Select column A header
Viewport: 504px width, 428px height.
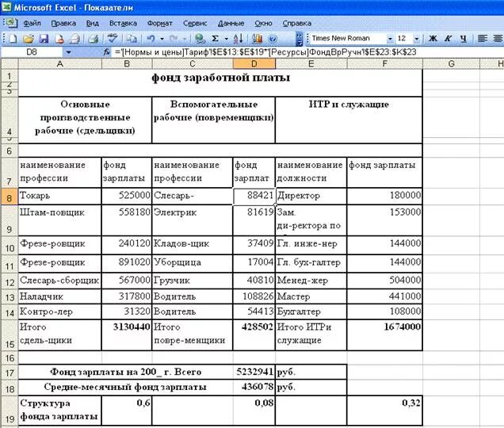pos(59,63)
